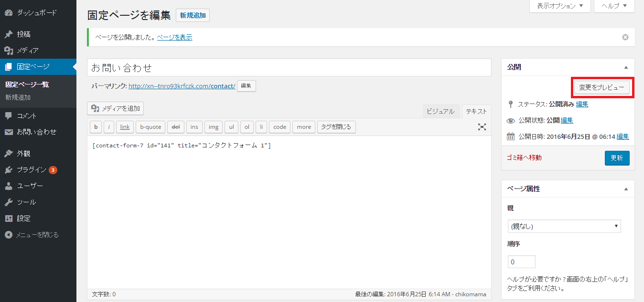
Task: Open the ヘルプ dropdown
Action: (614, 6)
